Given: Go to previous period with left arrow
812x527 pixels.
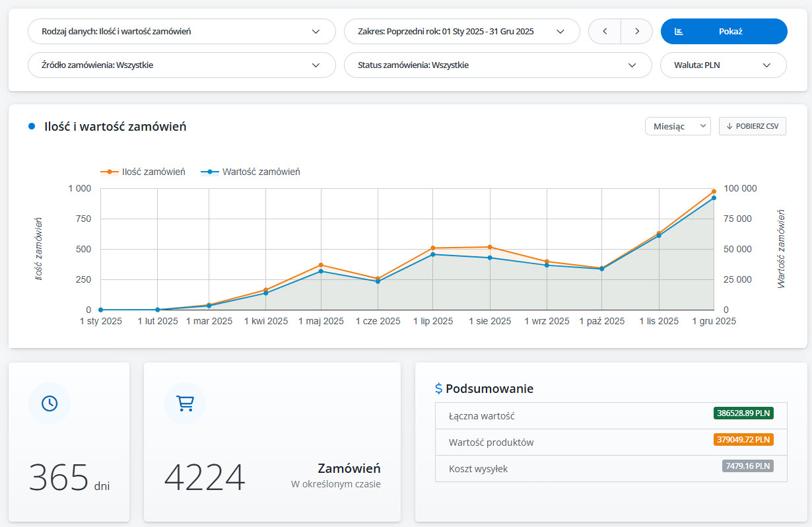Looking at the screenshot, I should (x=605, y=31).
